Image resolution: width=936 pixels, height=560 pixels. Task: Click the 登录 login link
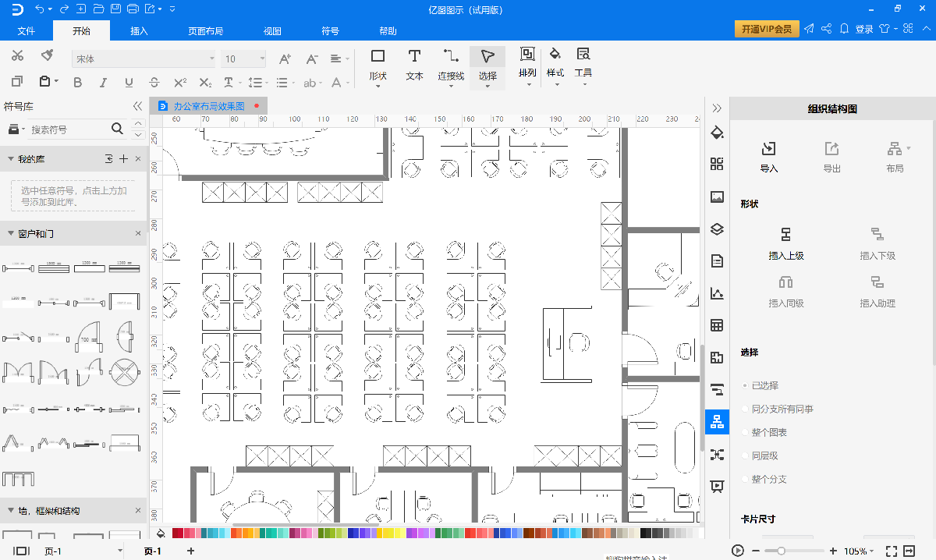[x=864, y=30]
